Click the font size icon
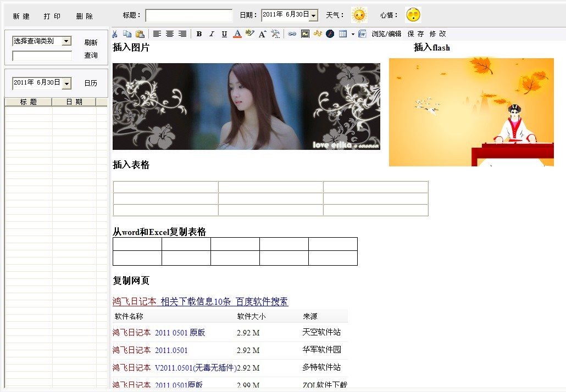The width and height of the screenshot is (566, 392). [263, 34]
